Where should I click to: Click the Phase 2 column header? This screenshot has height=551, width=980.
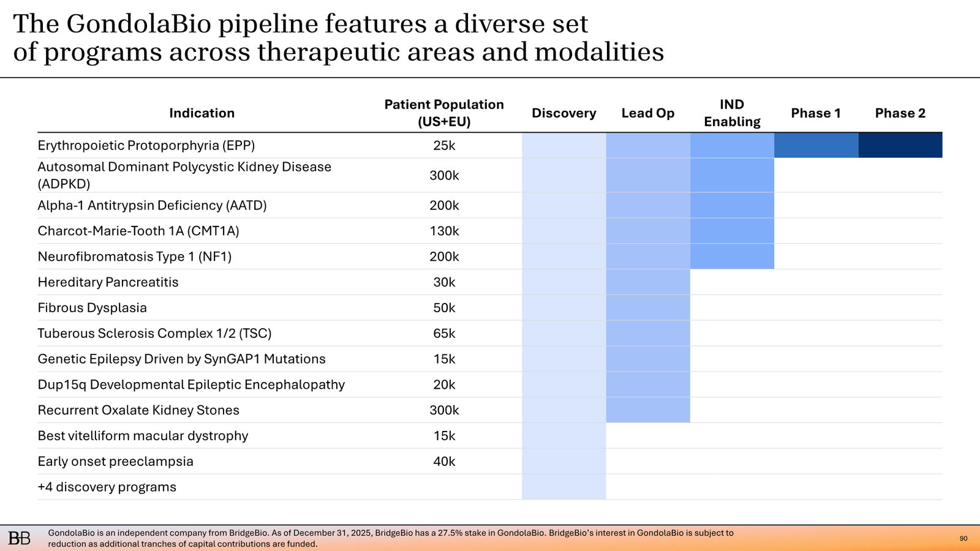pos(900,113)
